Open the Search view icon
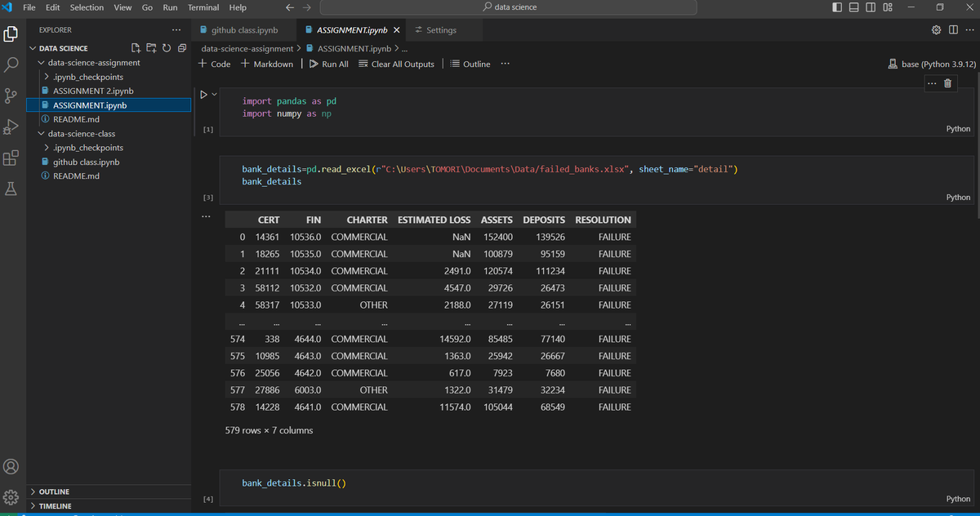Screen dimensions: 980x516 [11, 64]
